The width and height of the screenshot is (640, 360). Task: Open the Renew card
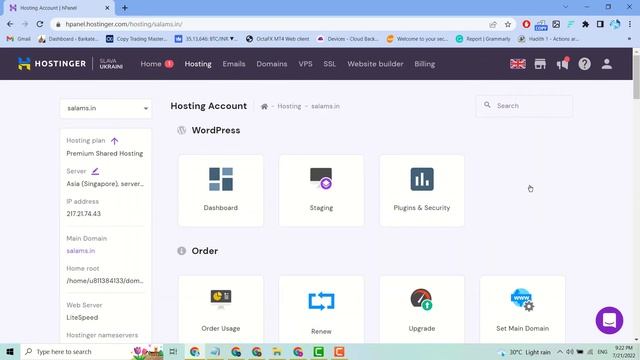point(321,309)
